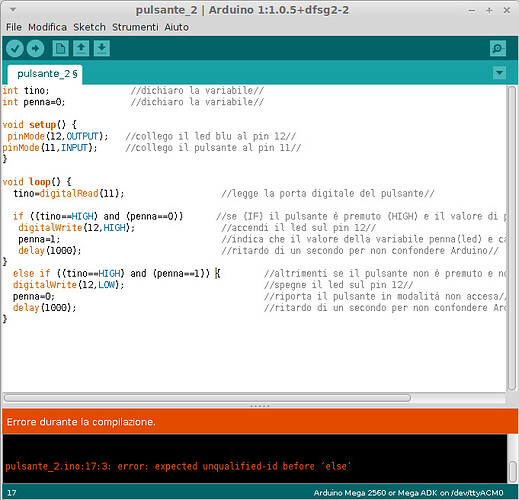Open the Serial Monitor magnifier icon
Screen dimensions: 519x500
[498, 49]
